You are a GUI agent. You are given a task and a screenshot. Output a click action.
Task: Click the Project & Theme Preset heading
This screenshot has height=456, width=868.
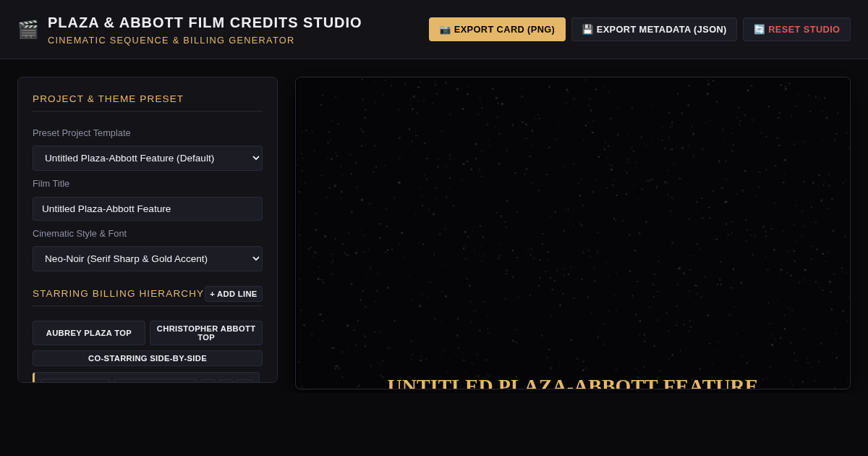click(109, 99)
